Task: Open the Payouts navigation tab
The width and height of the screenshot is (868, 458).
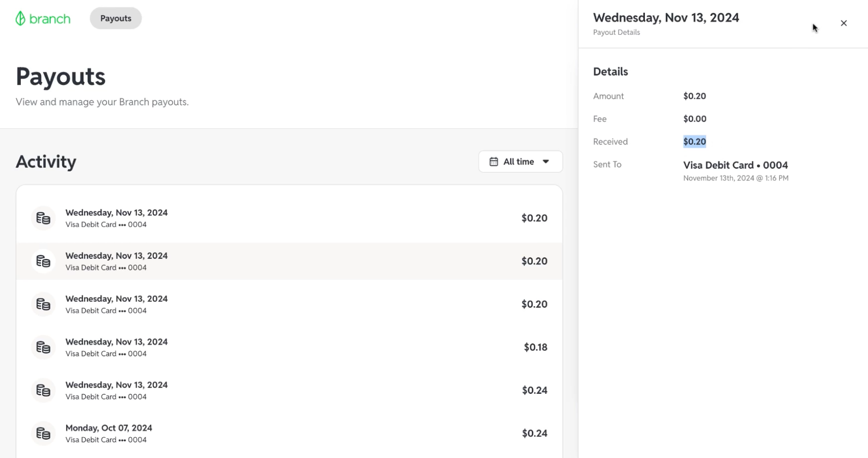Action: [116, 18]
